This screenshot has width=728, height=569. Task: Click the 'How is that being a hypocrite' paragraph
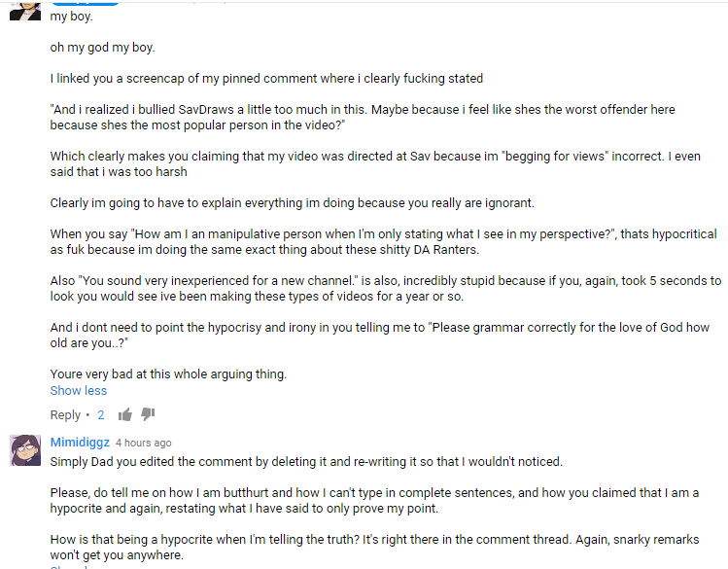pyautogui.click(x=374, y=548)
